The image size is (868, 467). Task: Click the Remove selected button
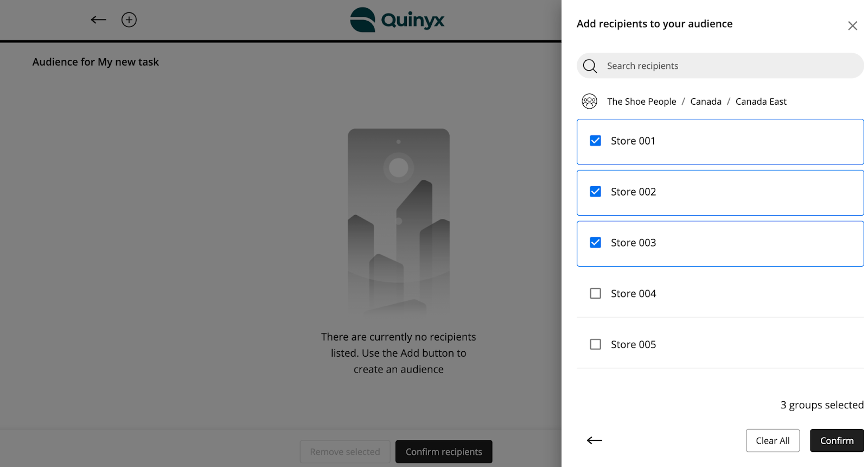345,452
